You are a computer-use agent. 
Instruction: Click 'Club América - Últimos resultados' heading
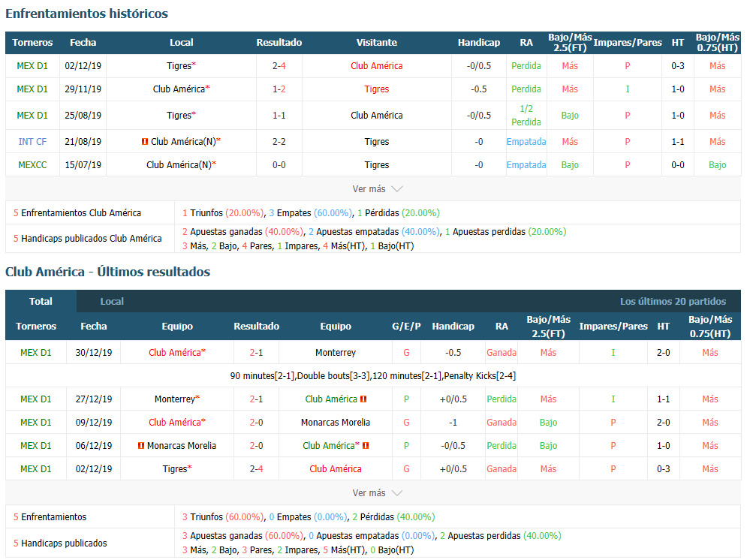point(107,272)
